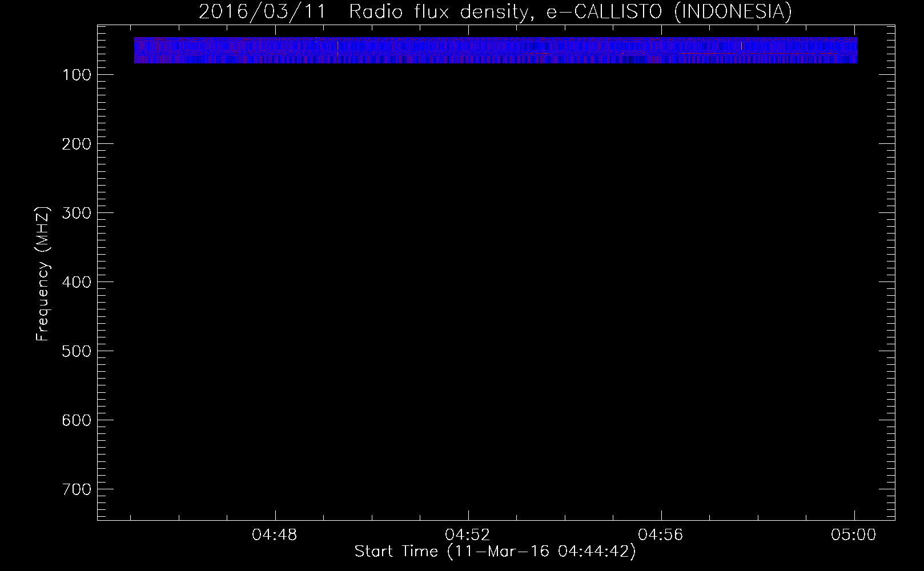
Task: Click the 400 MHz frequency tick label
Action: coord(76,283)
